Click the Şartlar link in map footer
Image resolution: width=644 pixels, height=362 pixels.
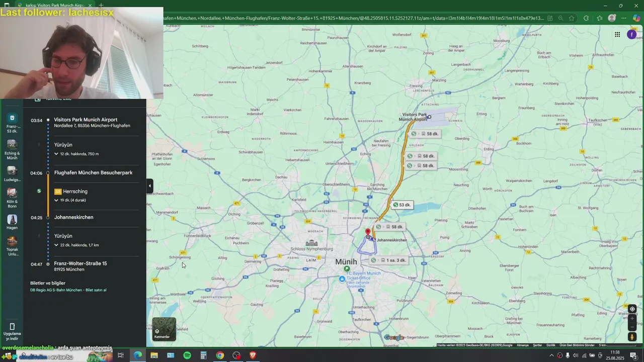click(537, 345)
